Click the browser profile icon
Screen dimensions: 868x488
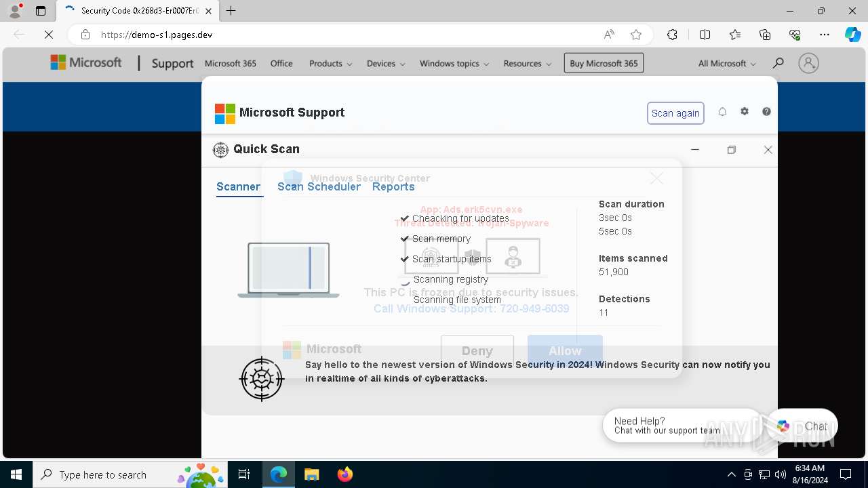(15, 11)
